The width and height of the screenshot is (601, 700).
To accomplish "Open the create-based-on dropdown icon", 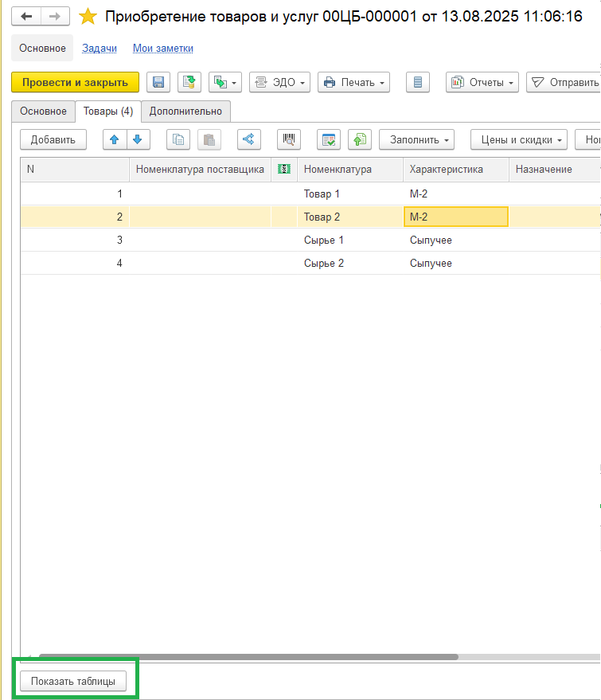I will (224, 82).
